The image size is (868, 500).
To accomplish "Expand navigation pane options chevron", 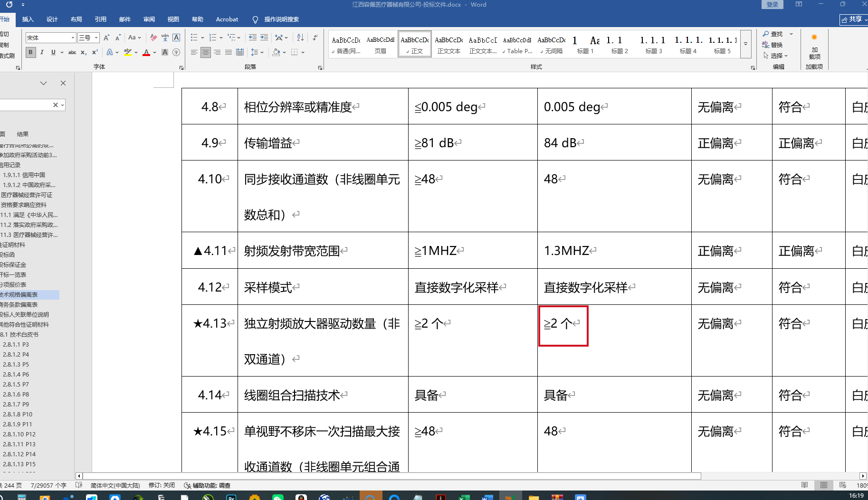I will click(x=43, y=83).
